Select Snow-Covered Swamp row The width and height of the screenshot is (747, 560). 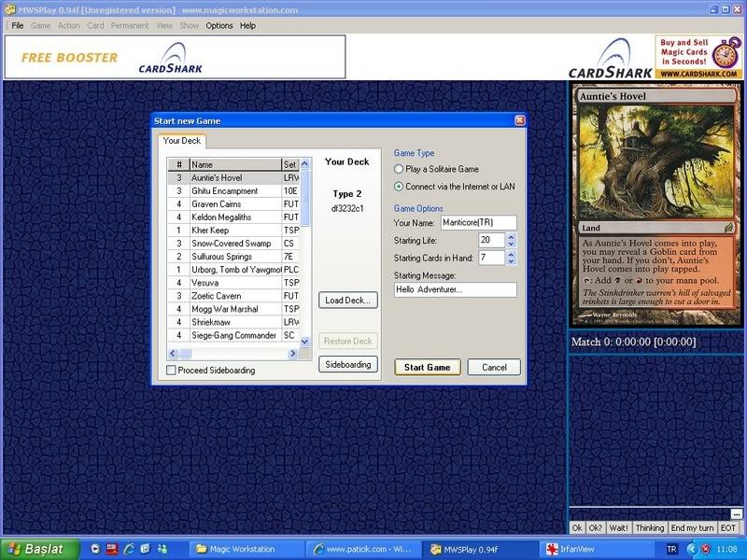pyautogui.click(x=233, y=244)
